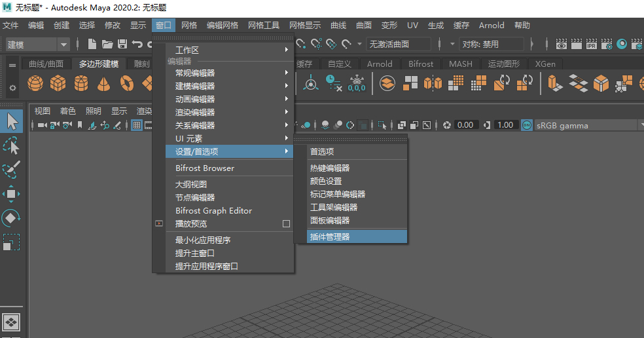Create a polygon cylinder from shelf
Image resolution: width=644 pixels, height=338 pixels.
tap(81, 83)
